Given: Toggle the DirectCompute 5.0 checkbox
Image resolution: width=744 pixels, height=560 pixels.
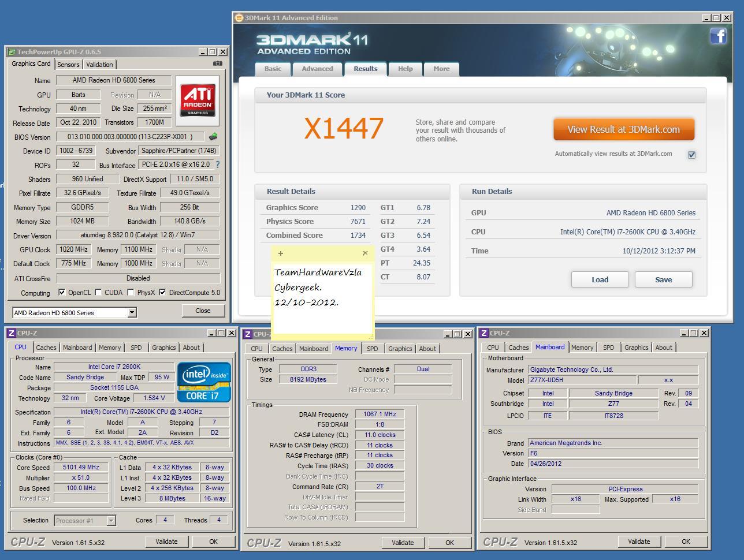Looking at the screenshot, I should (x=162, y=292).
